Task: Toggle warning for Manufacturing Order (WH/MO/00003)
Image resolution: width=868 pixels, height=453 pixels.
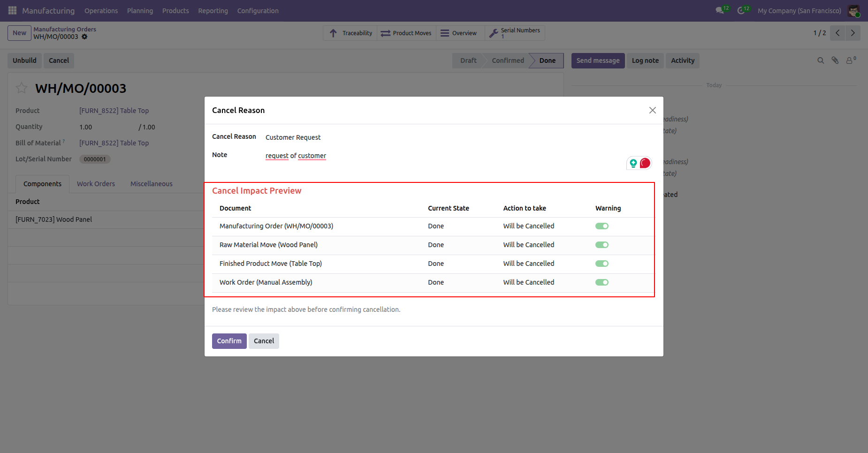Action: pyautogui.click(x=602, y=226)
